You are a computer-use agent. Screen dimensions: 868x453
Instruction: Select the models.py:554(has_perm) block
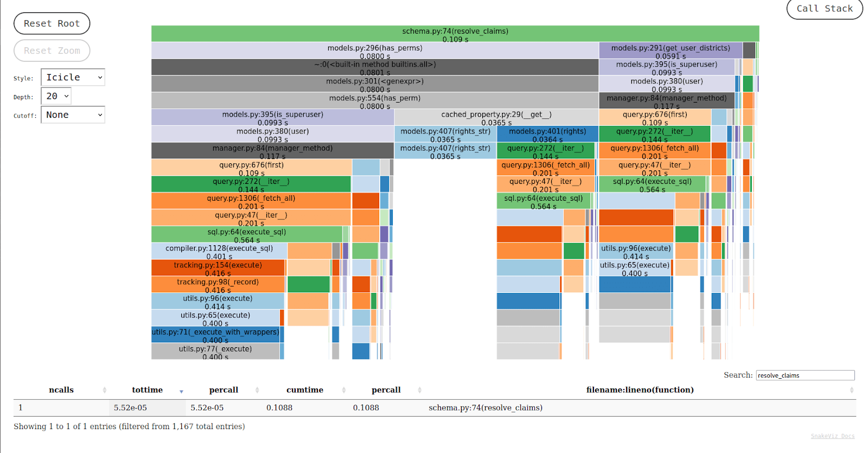(375, 101)
